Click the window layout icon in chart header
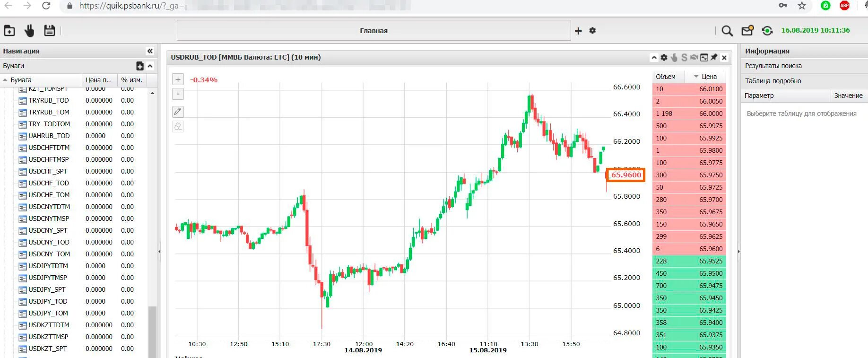868x358 pixels. (x=704, y=57)
